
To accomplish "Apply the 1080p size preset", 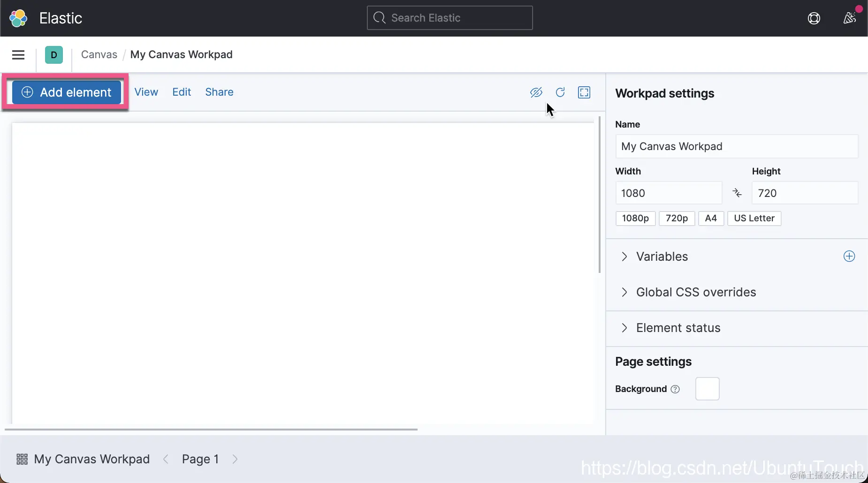I will click(x=635, y=219).
